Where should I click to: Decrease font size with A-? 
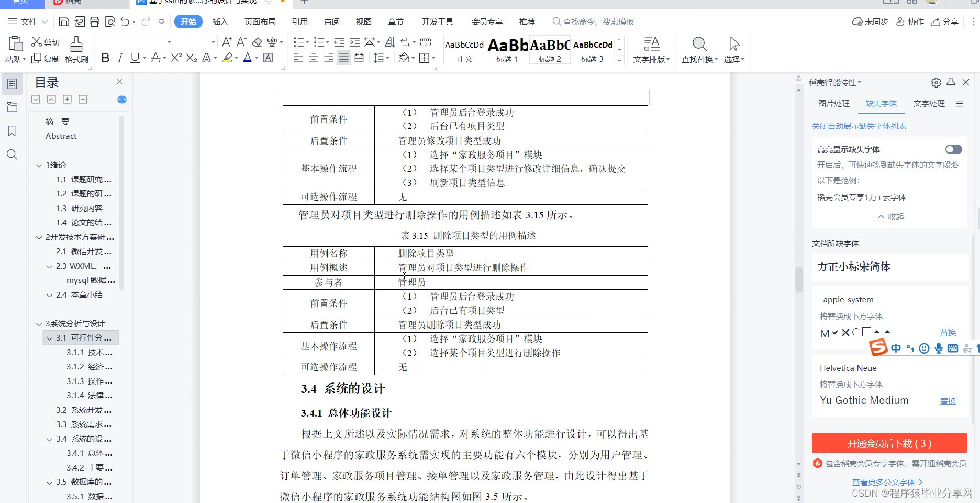point(241,42)
